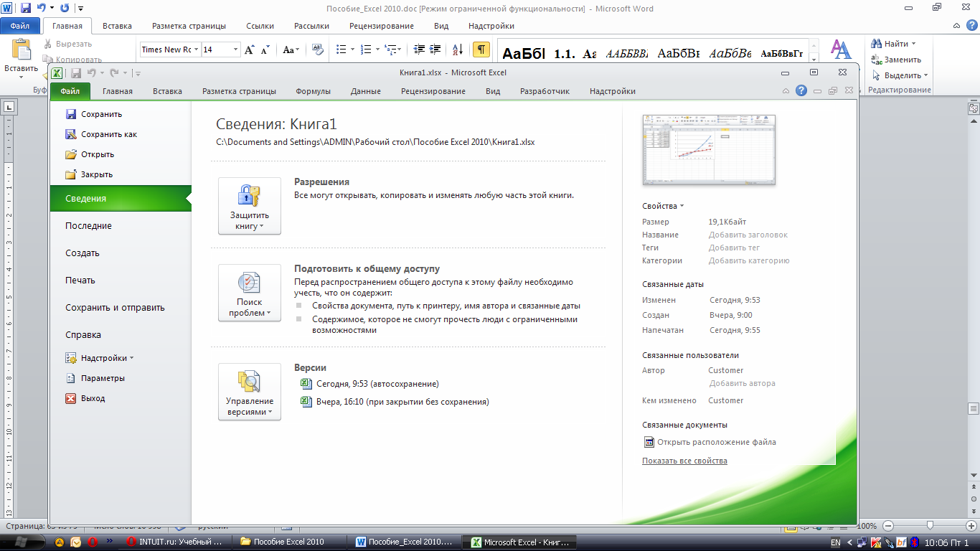
Task: Select Сведения tab in Excel backstage
Action: pyautogui.click(x=119, y=199)
